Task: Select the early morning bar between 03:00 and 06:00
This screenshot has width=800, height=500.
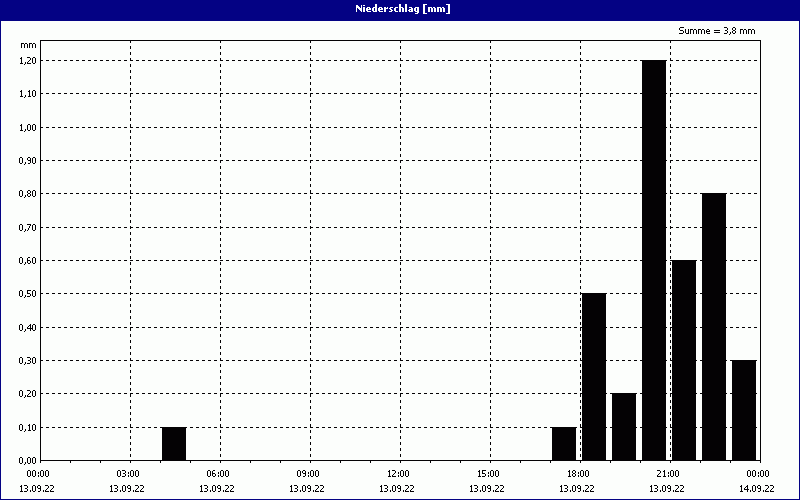Action: pyautogui.click(x=174, y=443)
